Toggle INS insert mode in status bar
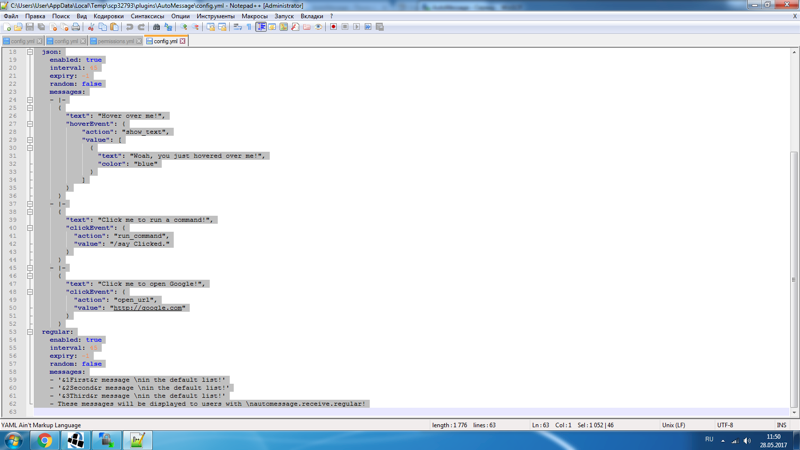 [781, 425]
